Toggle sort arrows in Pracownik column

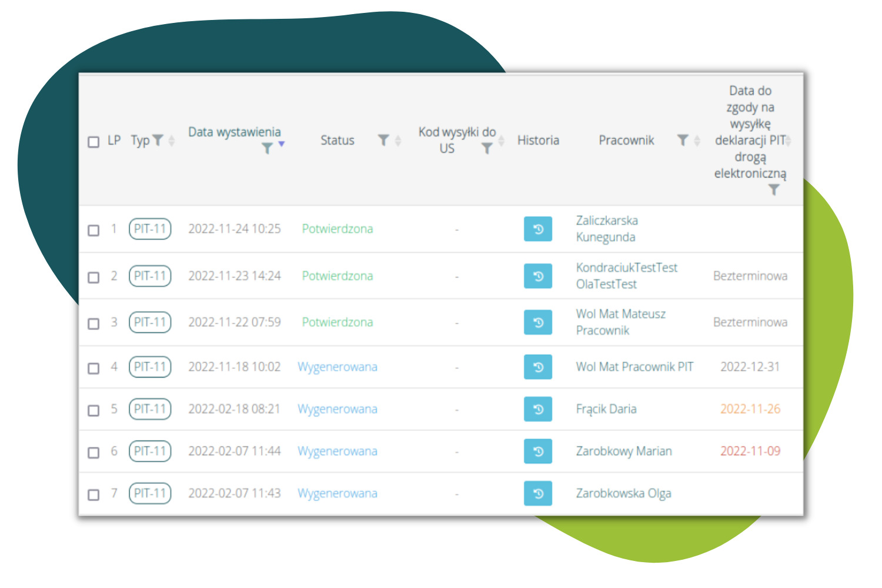pyautogui.click(x=697, y=141)
